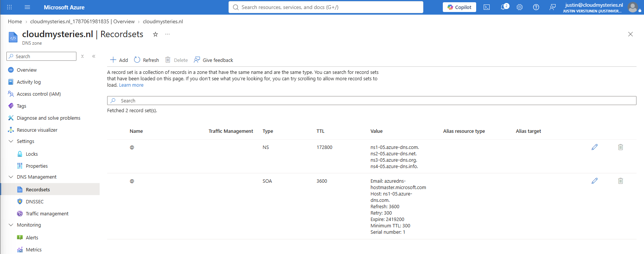
Task: Favorite this DNS zone with the star icon
Action: pyautogui.click(x=155, y=34)
